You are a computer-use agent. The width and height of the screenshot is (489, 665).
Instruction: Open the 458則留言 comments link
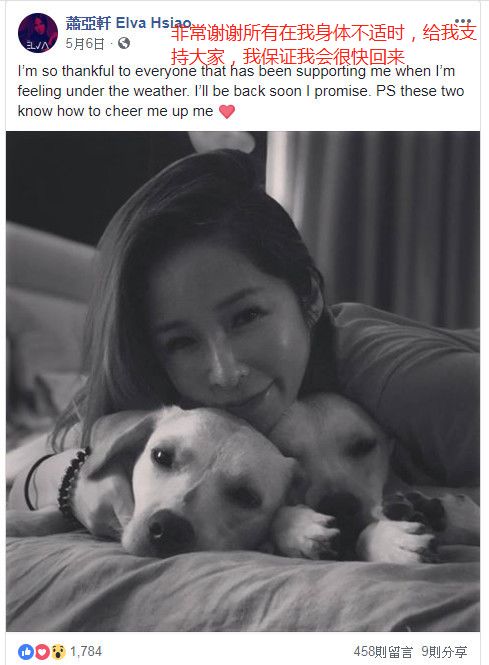click(x=383, y=651)
